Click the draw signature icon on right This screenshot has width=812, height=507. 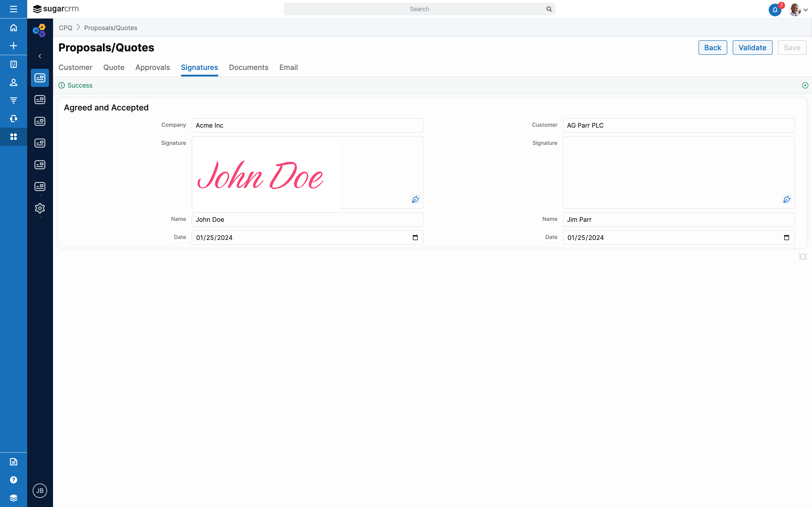tap(788, 199)
